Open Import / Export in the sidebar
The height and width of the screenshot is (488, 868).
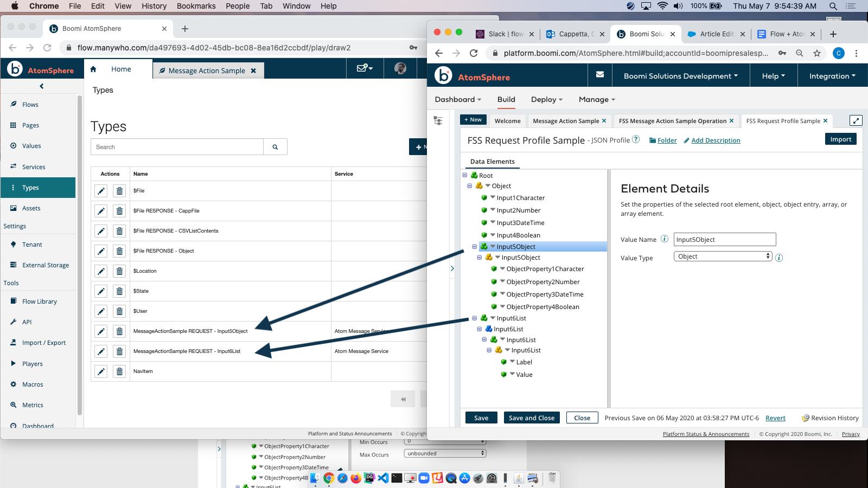[44, 343]
